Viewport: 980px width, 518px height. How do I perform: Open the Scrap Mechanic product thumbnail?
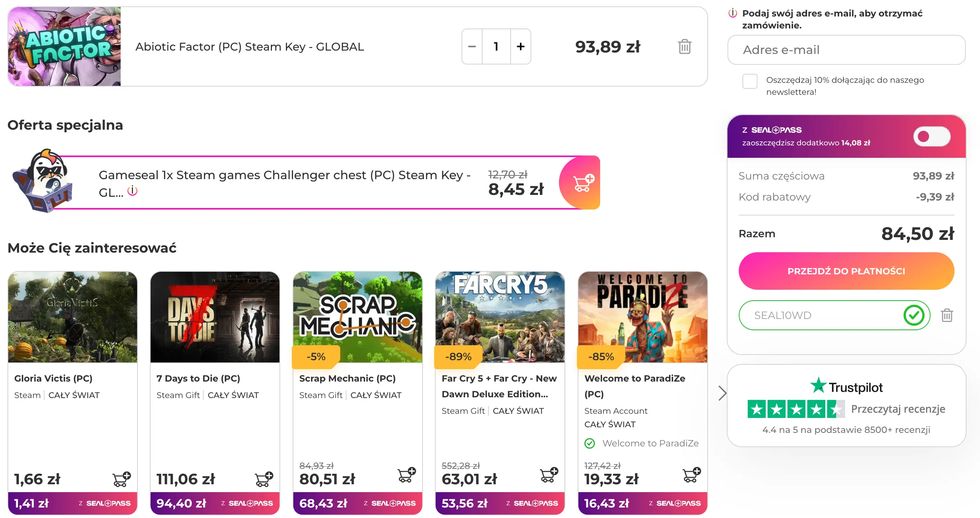tap(357, 317)
